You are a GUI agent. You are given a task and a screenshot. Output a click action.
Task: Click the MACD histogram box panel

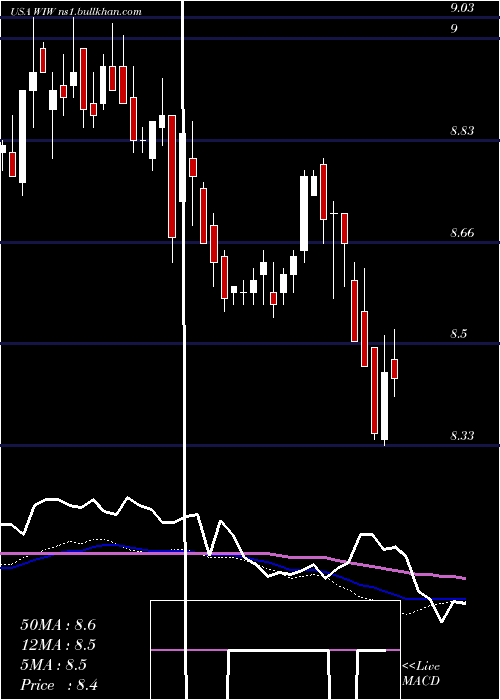[x=275, y=650]
